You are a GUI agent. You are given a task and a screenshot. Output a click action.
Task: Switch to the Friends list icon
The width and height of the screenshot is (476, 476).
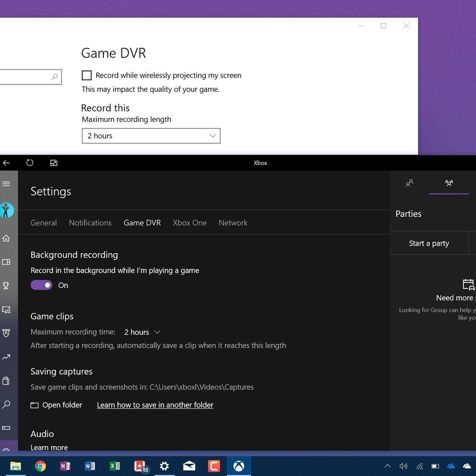point(409,183)
